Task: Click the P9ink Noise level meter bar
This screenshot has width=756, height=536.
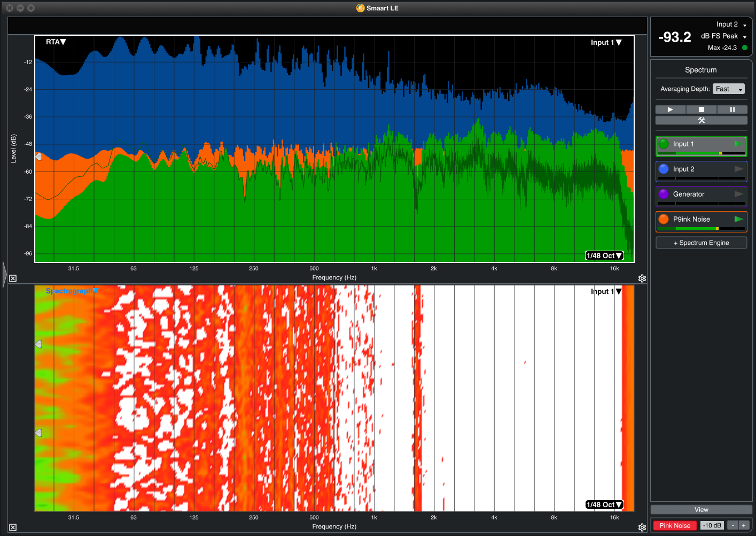Action: click(x=702, y=229)
